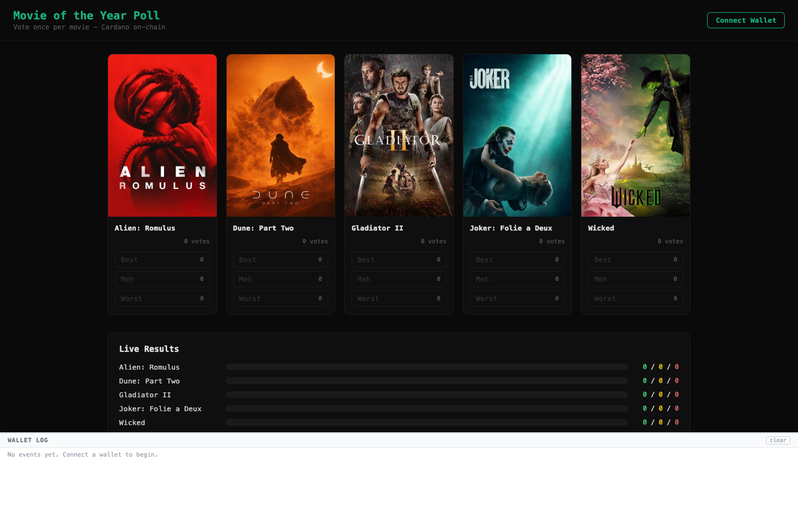Vote Meh for Dune: Part Two
The height and width of the screenshot is (532, 798).
coord(280,279)
